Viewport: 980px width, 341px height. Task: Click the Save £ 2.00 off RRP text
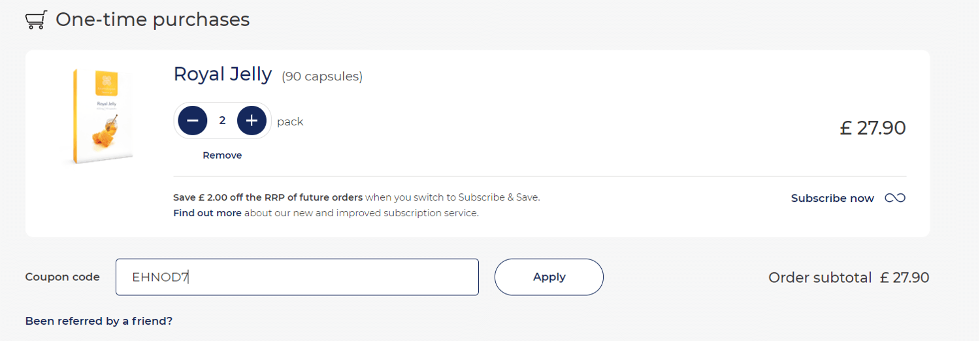pyautogui.click(x=268, y=197)
